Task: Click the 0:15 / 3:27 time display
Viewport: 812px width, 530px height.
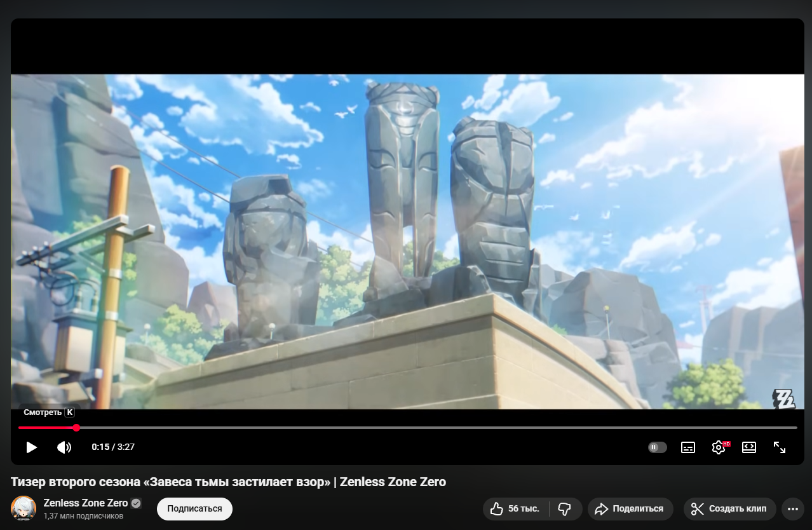Action: (x=113, y=447)
